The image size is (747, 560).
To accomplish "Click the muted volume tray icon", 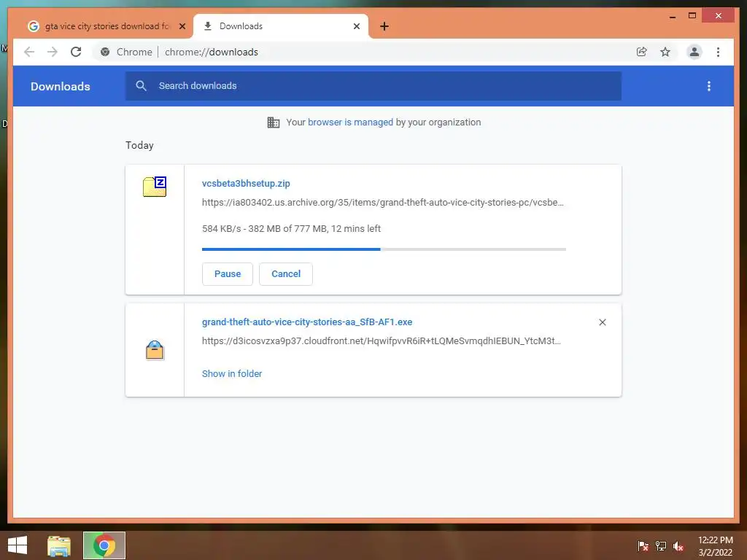I will click(x=678, y=545).
